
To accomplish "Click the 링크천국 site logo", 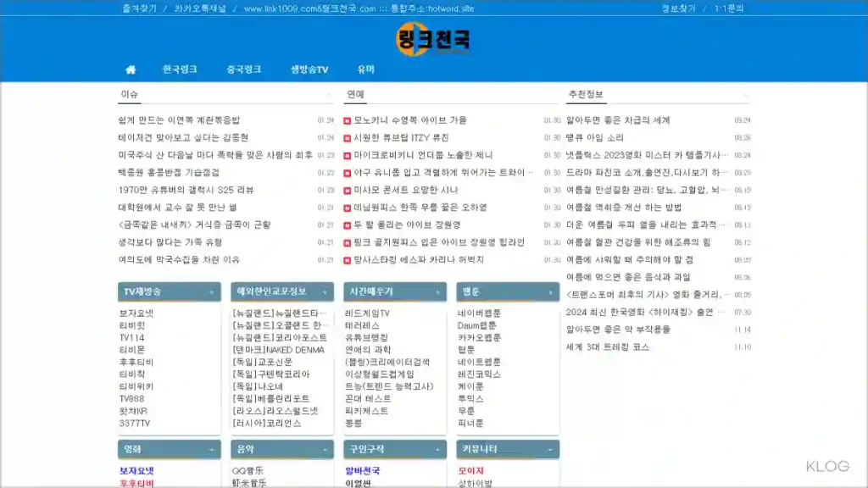I will 433,40.
